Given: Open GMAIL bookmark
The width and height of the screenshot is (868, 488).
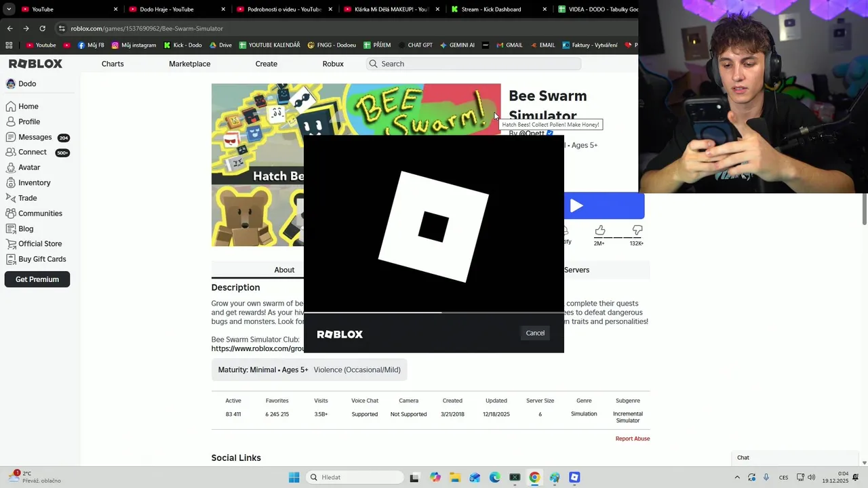Looking at the screenshot, I should (509, 45).
